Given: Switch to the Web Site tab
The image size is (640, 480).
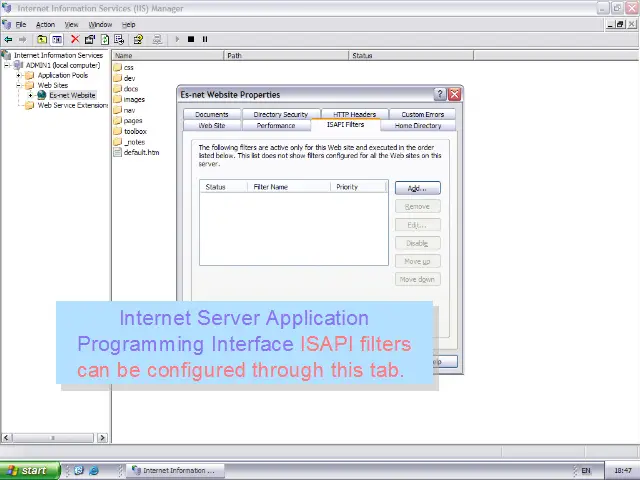Looking at the screenshot, I should point(212,125).
